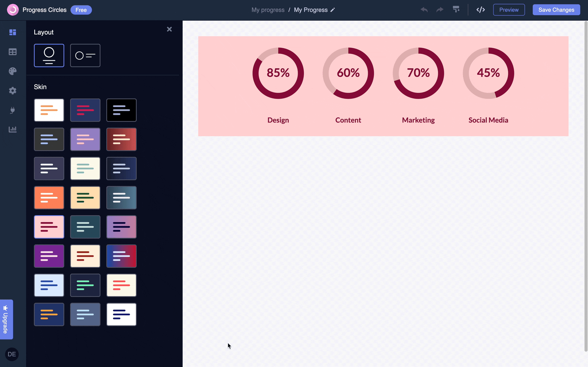Open the plug integrations icon
This screenshot has width=588, height=367.
point(12,111)
